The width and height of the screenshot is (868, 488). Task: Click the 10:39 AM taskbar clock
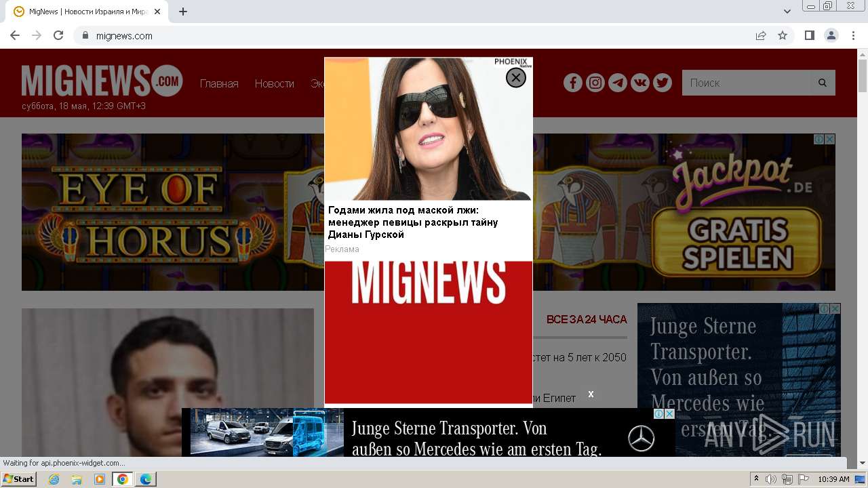tap(834, 479)
